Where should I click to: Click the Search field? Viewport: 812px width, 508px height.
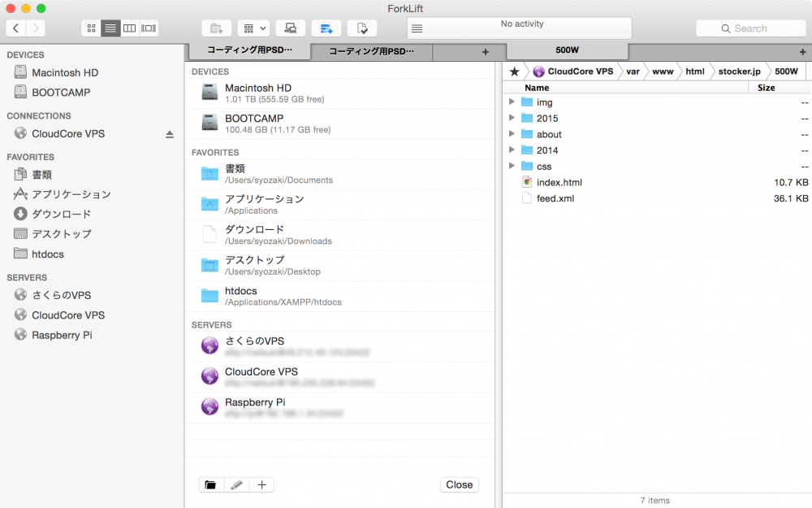pyautogui.click(x=750, y=28)
